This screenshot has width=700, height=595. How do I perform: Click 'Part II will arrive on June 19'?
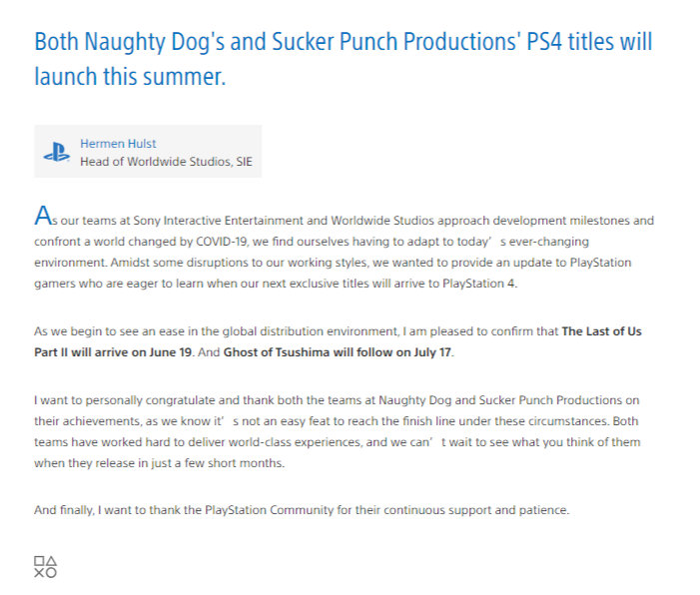113,352
